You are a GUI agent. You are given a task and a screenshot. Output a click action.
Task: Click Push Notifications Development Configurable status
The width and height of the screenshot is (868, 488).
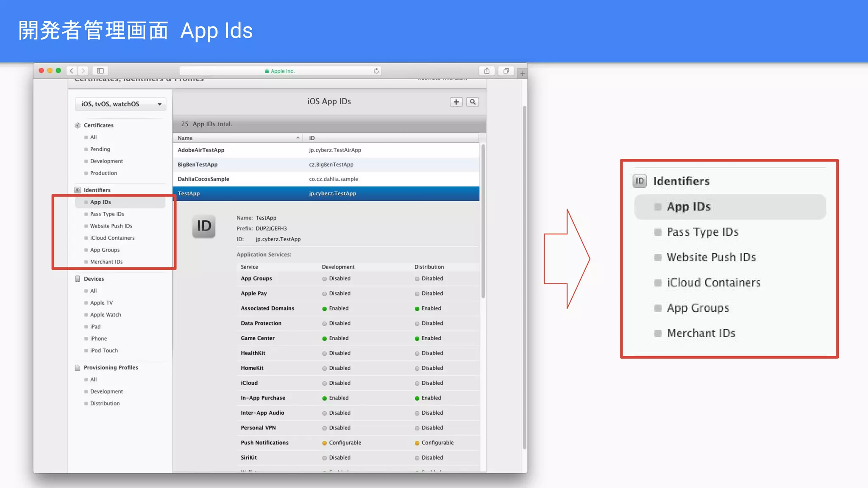pyautogui.click(x=342, y=443)
